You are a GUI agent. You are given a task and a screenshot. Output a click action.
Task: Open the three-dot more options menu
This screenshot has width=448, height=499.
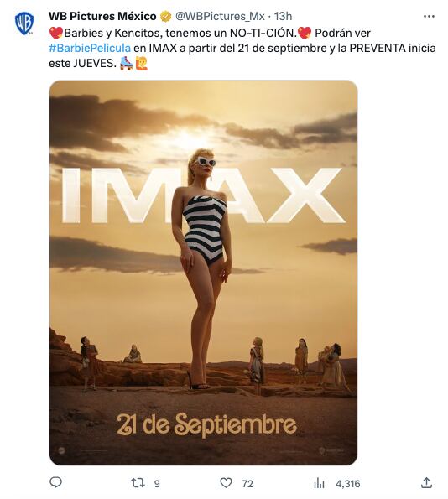pyautogui.click(x=429, y=16)
